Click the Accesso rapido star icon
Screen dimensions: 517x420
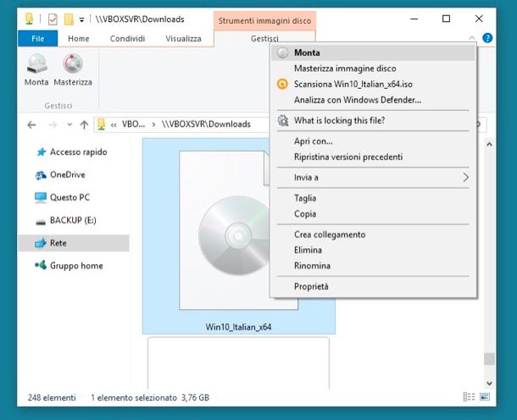click(42, 152)
